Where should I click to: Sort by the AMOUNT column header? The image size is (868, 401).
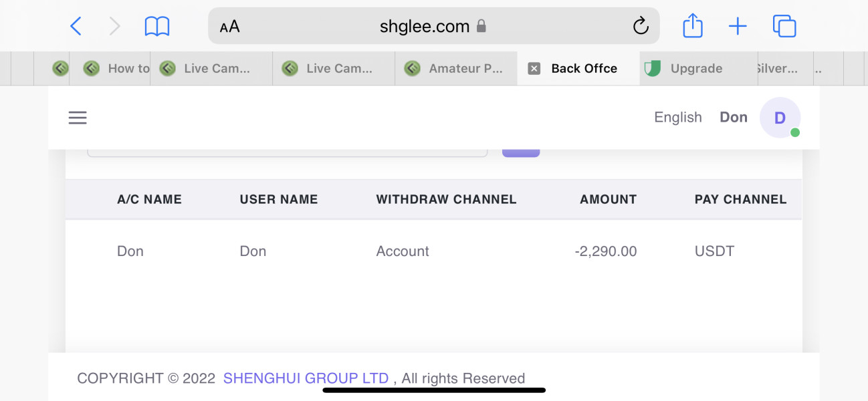pyautogui.click(x=608, y=199)
